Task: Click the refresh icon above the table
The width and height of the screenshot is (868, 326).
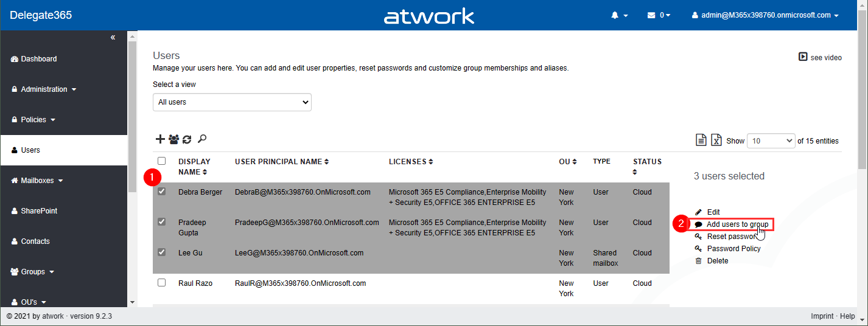Action: coord(187,139)
